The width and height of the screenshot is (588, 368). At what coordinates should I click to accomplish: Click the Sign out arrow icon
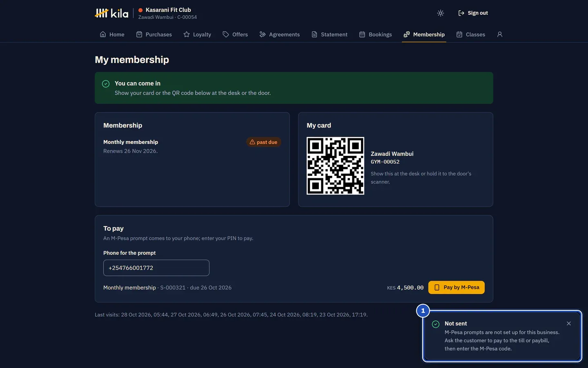461,13
